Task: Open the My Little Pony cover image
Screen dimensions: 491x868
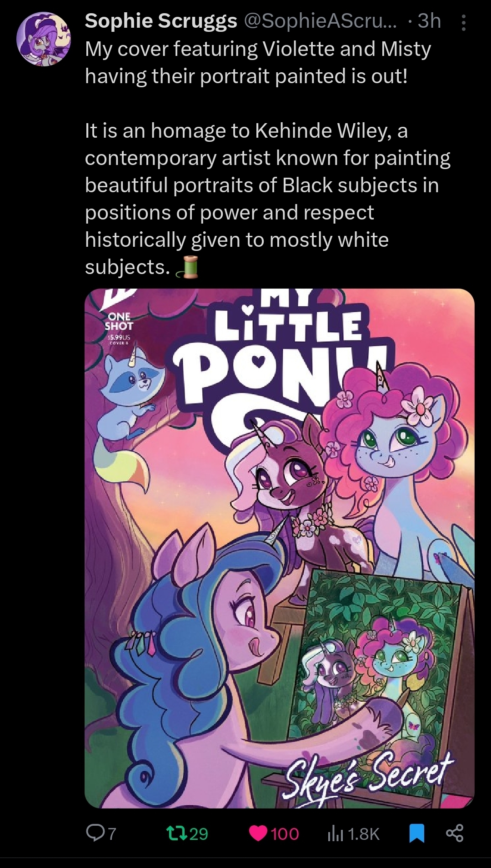Action: pyautogui.click(x=280, y=549)
